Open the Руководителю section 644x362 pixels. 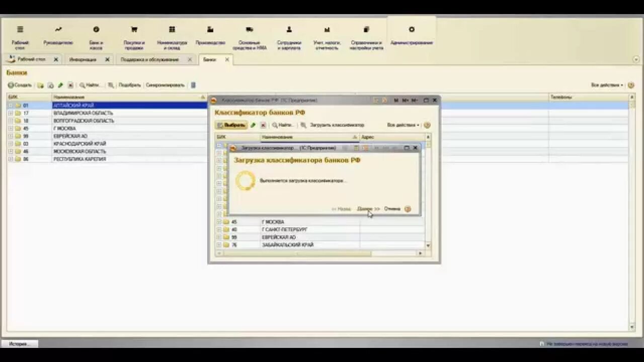58,36
